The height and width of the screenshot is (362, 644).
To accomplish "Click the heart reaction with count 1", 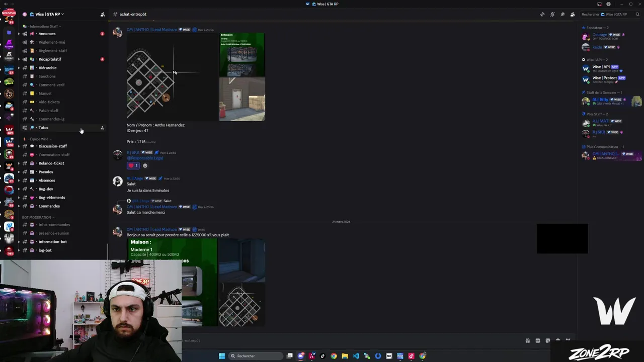I will (133, 165).
